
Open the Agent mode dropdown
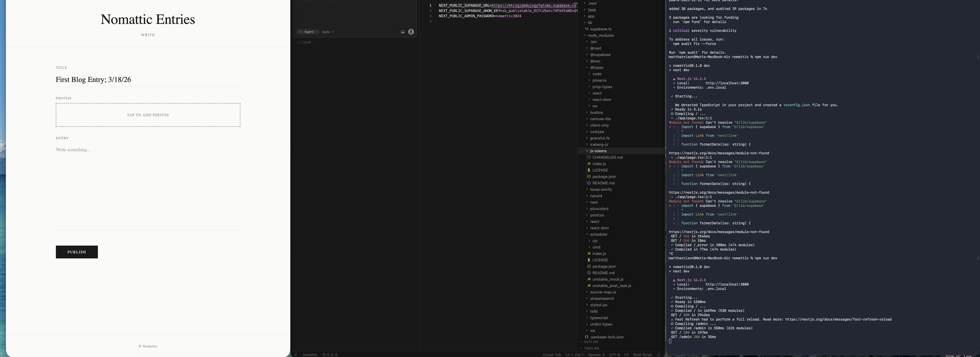[308, 32]
